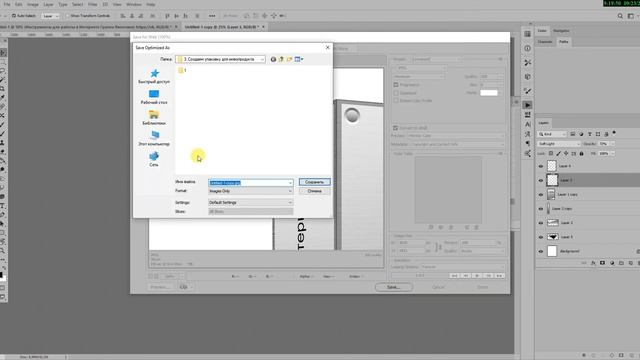
Task: Open the Image menu
Action: [33, 4]
